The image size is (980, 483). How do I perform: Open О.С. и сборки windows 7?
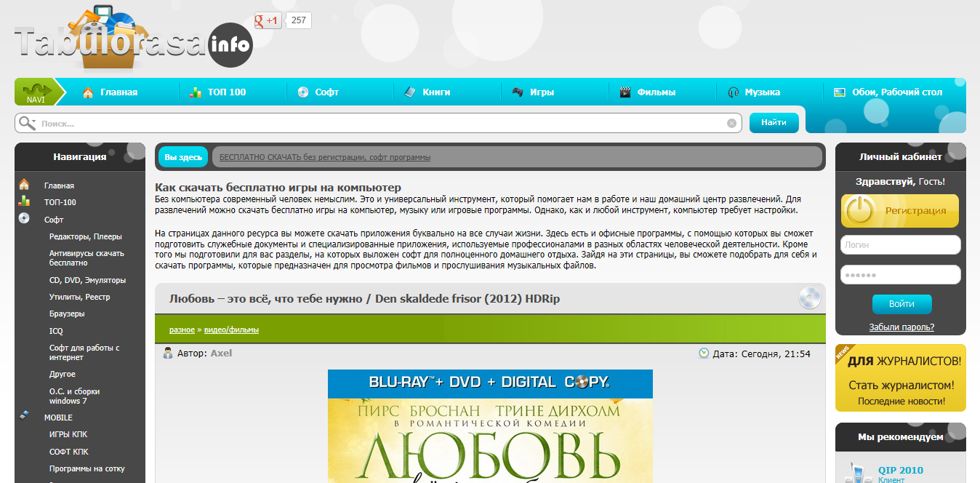(x=75, y=396)
